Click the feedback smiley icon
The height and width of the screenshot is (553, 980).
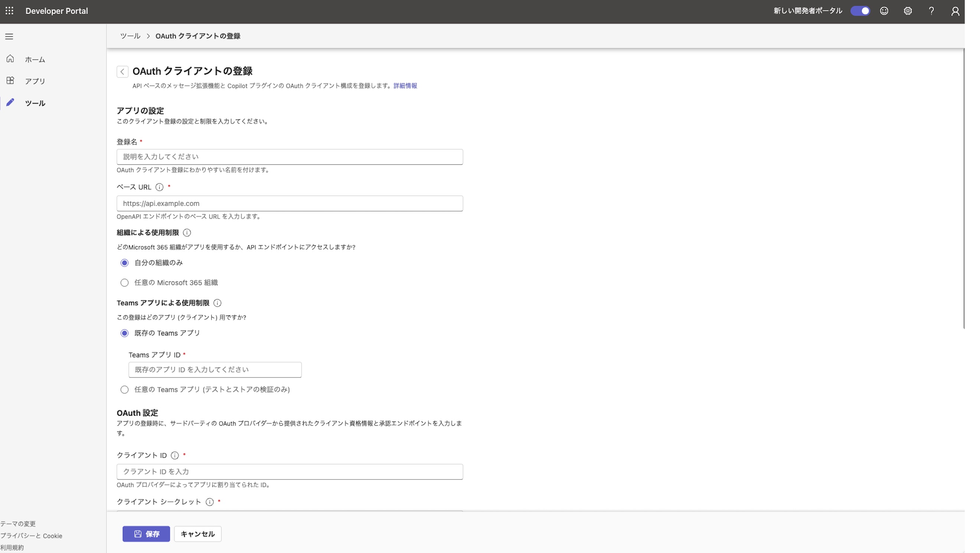click(884, 11)
